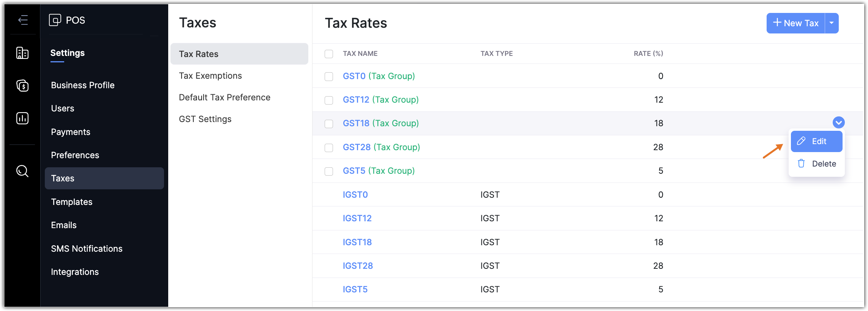
Task: Open the reports bar chart icon
Action: [22, 118]
